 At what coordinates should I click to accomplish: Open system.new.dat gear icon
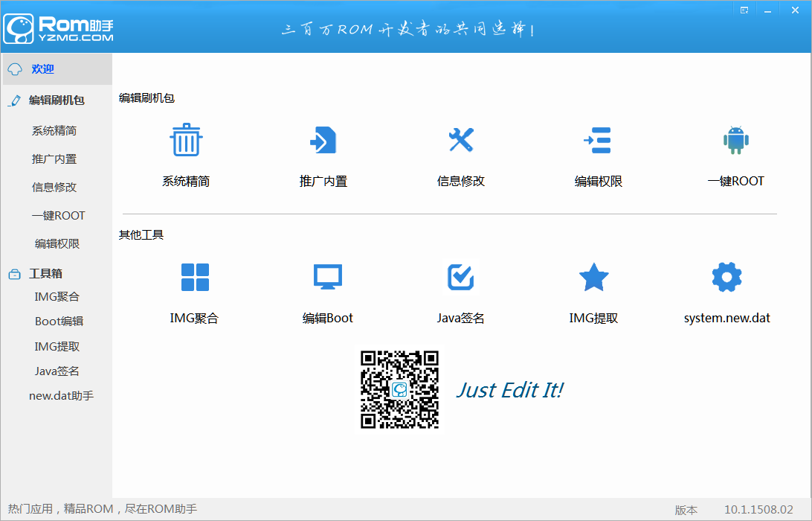pyautogui.click(x=726, y=278)
